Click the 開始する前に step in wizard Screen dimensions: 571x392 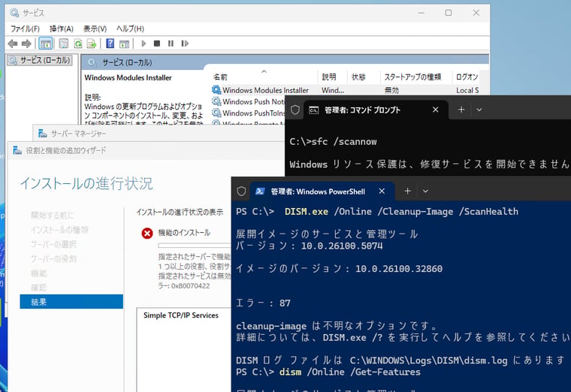pyautogui.click(x=53, y=215)
